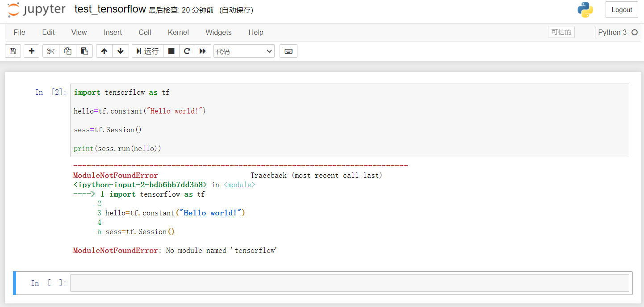Viewport: 644px width, 307px height.
Task: Click the ModuleNotFoundError traceback heading
Action: [x=116, y=176]
